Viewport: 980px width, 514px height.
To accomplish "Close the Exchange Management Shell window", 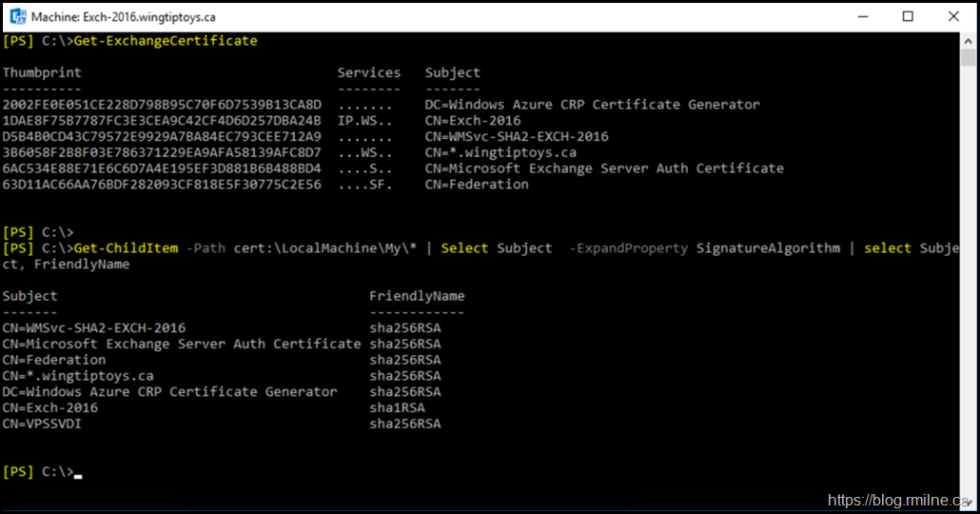I will pyautogui.click(x=951, y=16).
